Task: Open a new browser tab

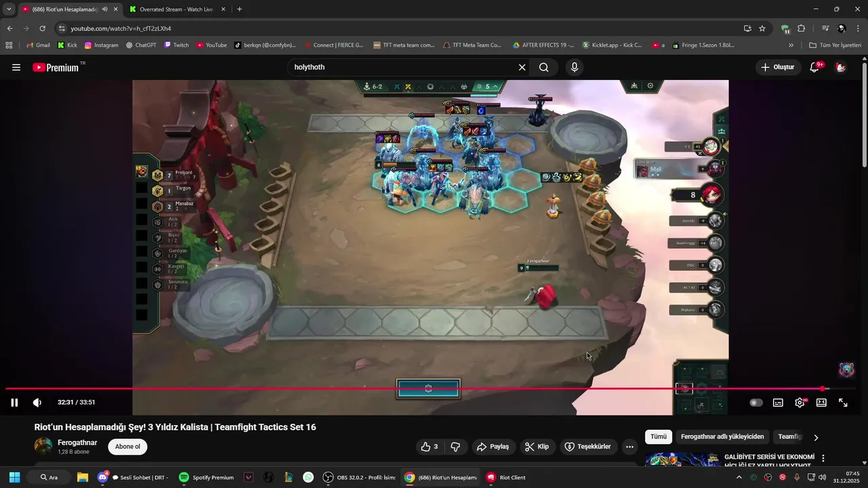Action: pos(239,9)
